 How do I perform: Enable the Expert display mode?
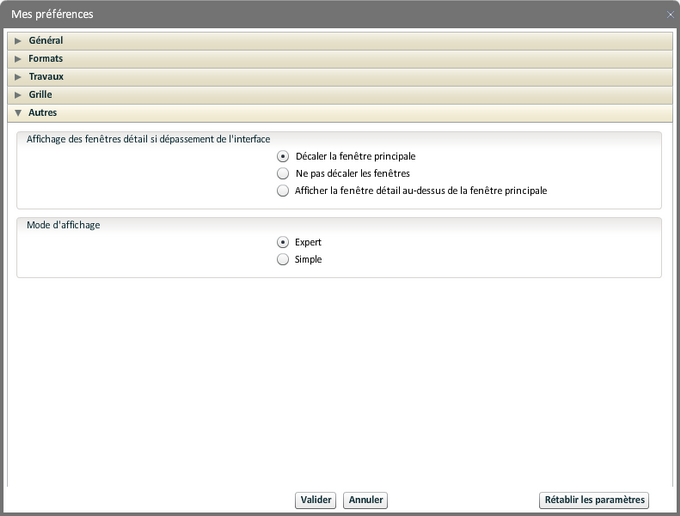[283, 242]
